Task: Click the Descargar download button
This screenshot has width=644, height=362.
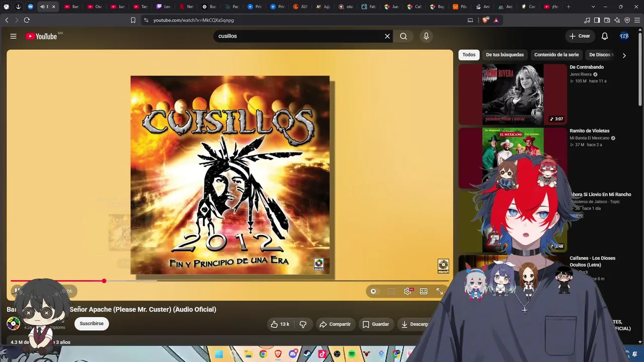Action: pyautogui.click(x=415, y=324)
